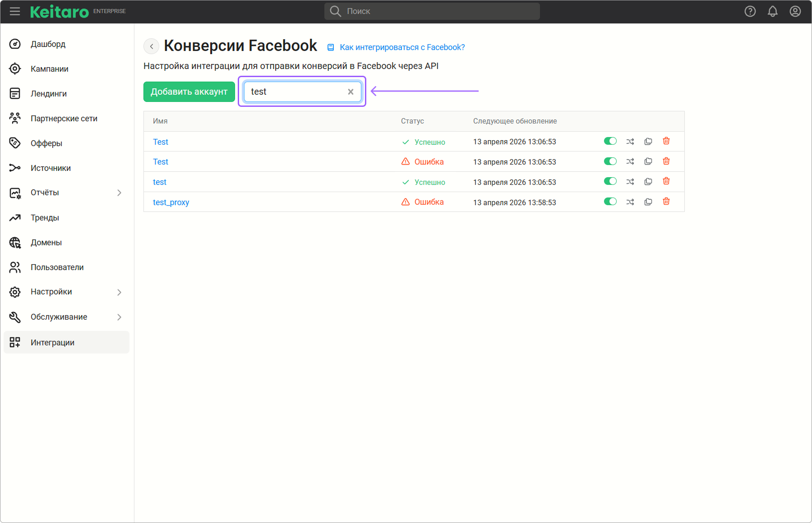
Task: Open the Как интегрироваться с Facebook link
Action: 401,47
